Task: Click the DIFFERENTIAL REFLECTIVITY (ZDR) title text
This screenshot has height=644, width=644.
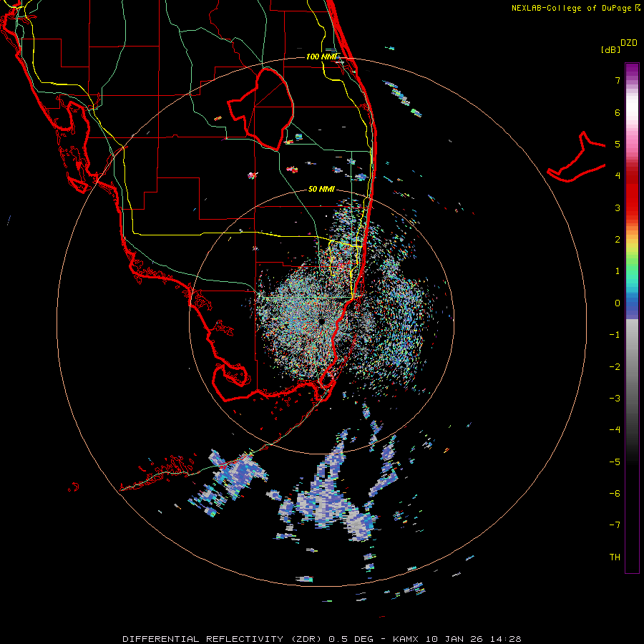Action: 223,639
